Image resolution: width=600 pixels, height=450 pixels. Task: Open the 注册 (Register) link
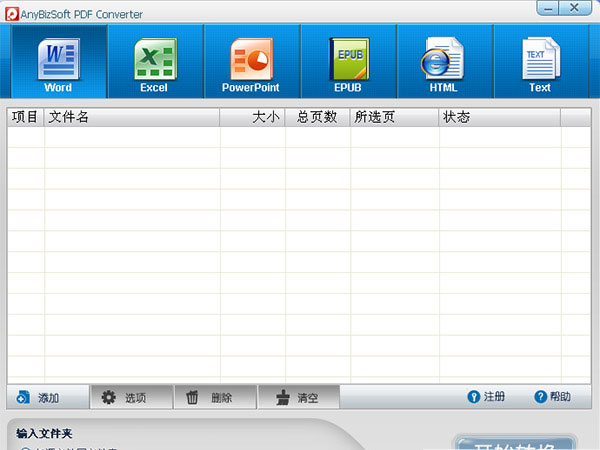pyautogui.click(x=486, y=397)
